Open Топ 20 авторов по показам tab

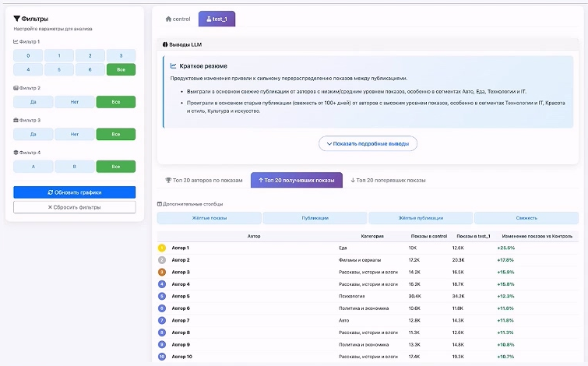pos(204,181)
